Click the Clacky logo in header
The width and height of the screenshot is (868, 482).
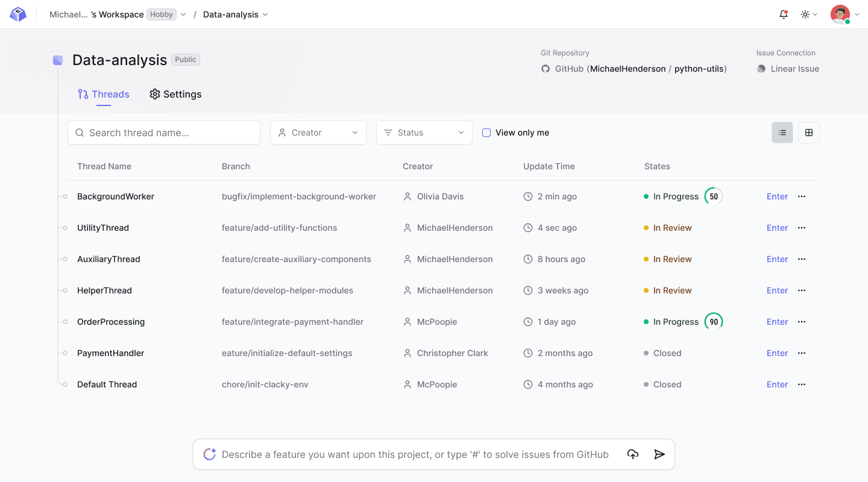click(18, 14)
